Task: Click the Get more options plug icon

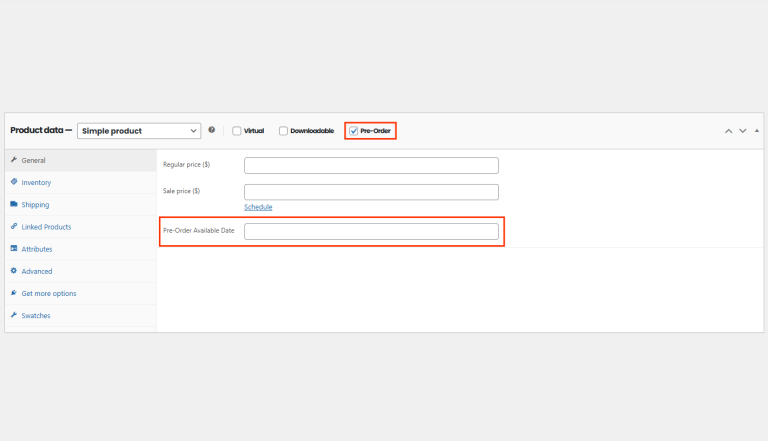Action: coord(14,293)
